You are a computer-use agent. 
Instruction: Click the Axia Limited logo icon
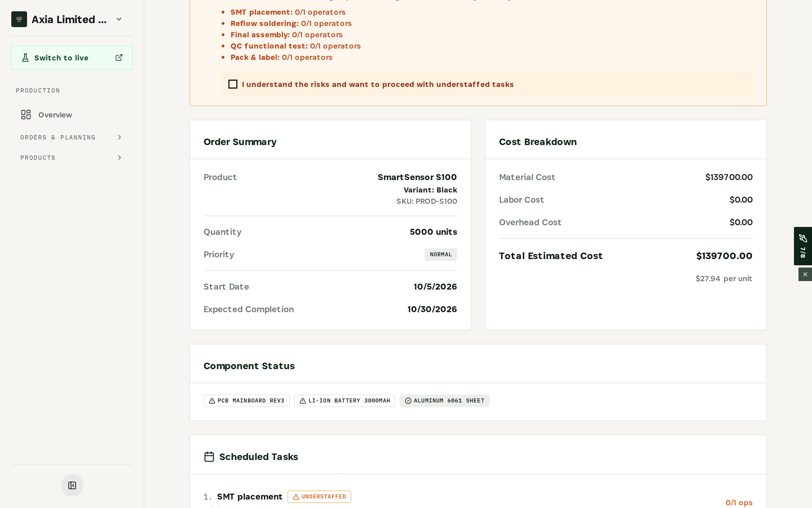[19, 19]
